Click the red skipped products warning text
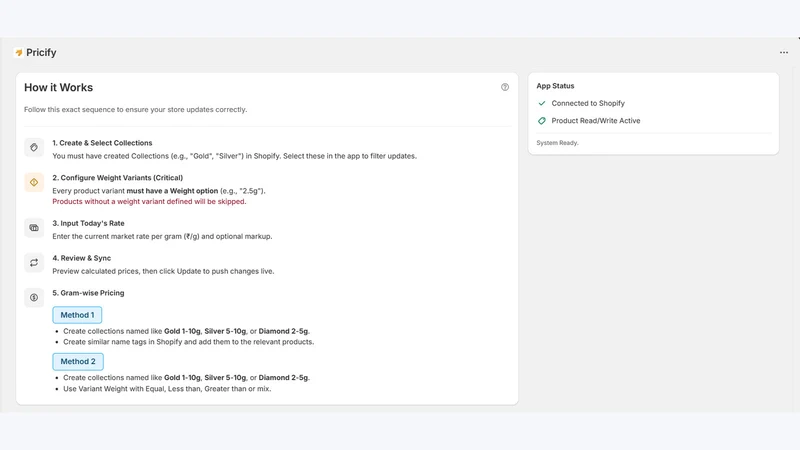Image resolution: width=800 pixels, height=450 pixels. 149,202
